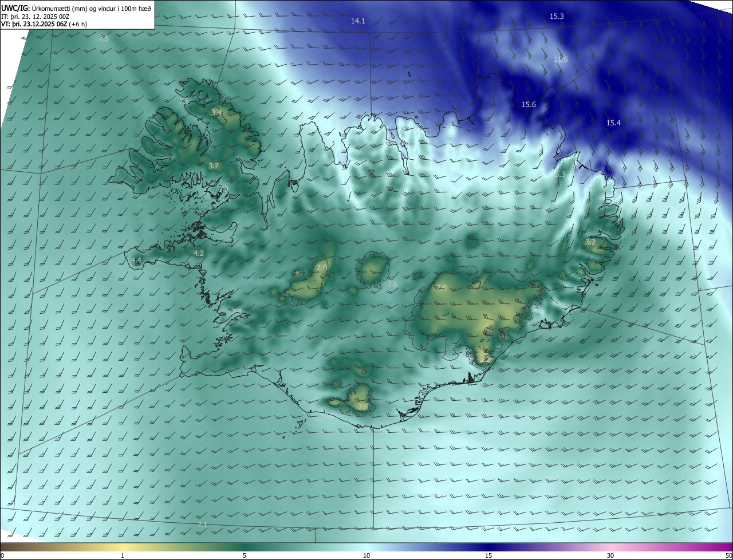
Task: Click the 4.2 value label
Action: click(x=199, y=253)
